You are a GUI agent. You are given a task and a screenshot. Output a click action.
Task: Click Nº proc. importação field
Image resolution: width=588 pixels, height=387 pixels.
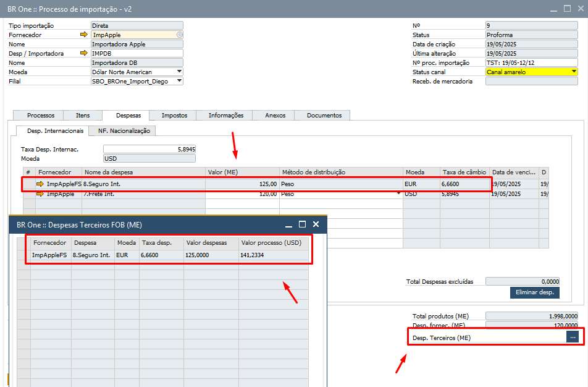pyautogui.click(x=531, y=62)
